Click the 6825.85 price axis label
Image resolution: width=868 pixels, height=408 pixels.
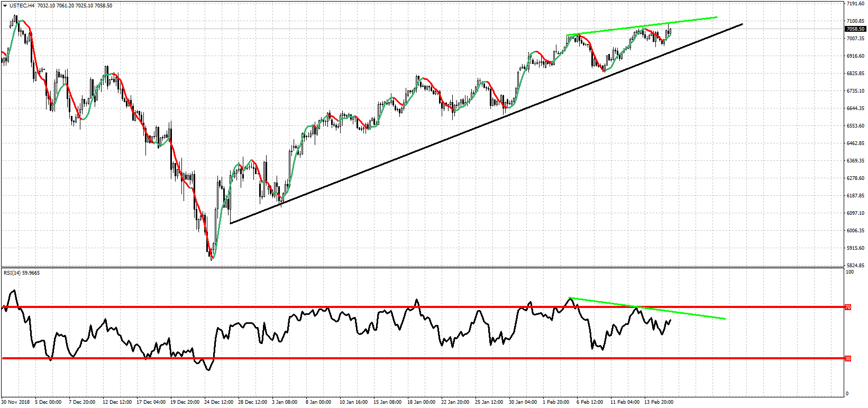pyautogui.click(x=855, y=74)
